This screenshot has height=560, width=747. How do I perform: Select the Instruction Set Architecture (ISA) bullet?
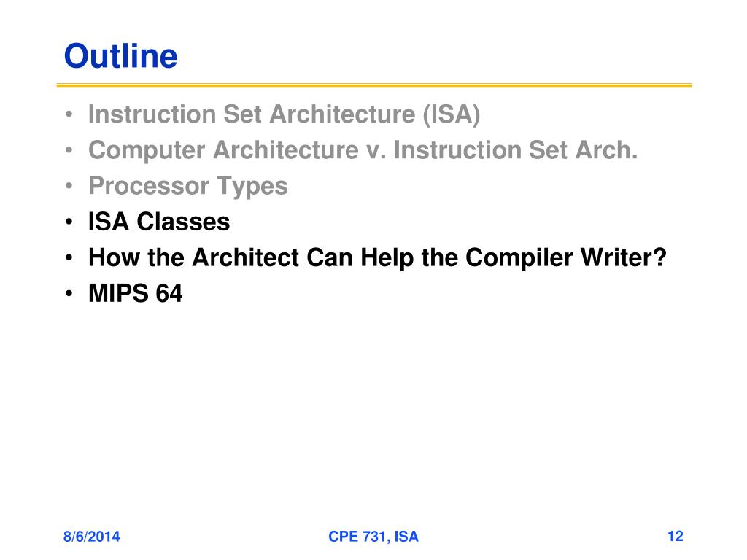point(284,114)
